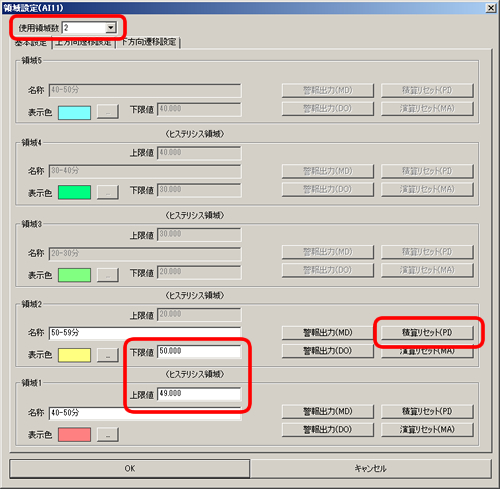The width and height of the screenshot is (500, 489).
Task: Click the 領域1 名称 field 40-50分
Action: 145,413
